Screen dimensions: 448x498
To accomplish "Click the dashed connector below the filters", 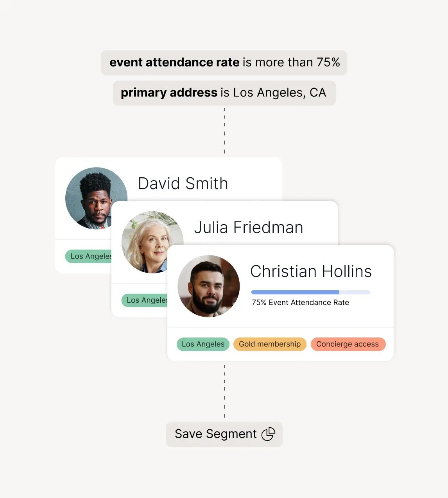I will click(224, 131).
